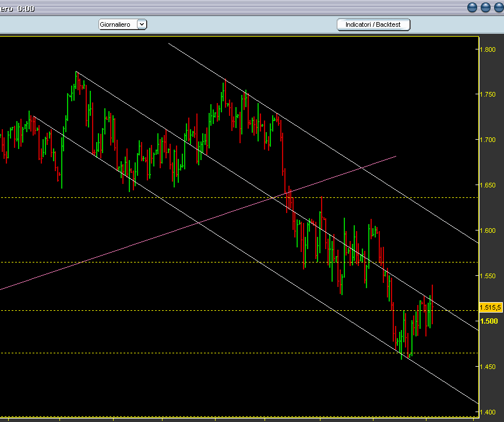Click the 1.600 price axis label
Viewport: 504px width, 422px height.
[488, 230]
